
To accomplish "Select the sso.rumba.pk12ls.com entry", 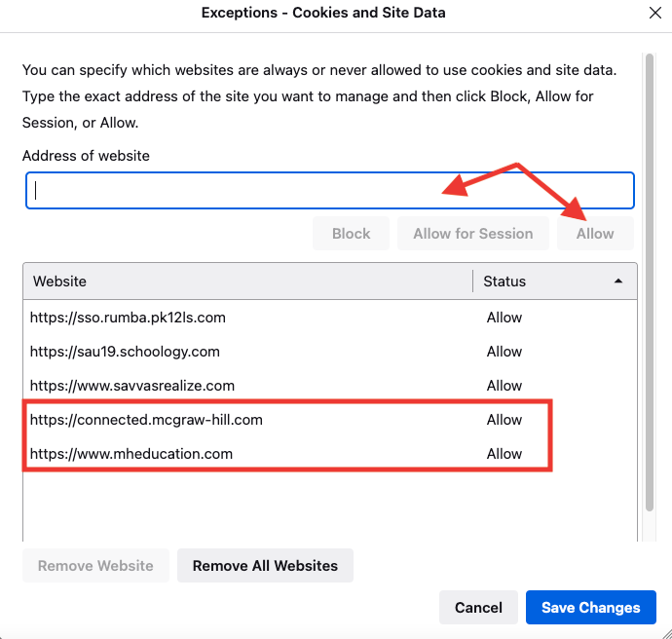I will click(129, 318).
